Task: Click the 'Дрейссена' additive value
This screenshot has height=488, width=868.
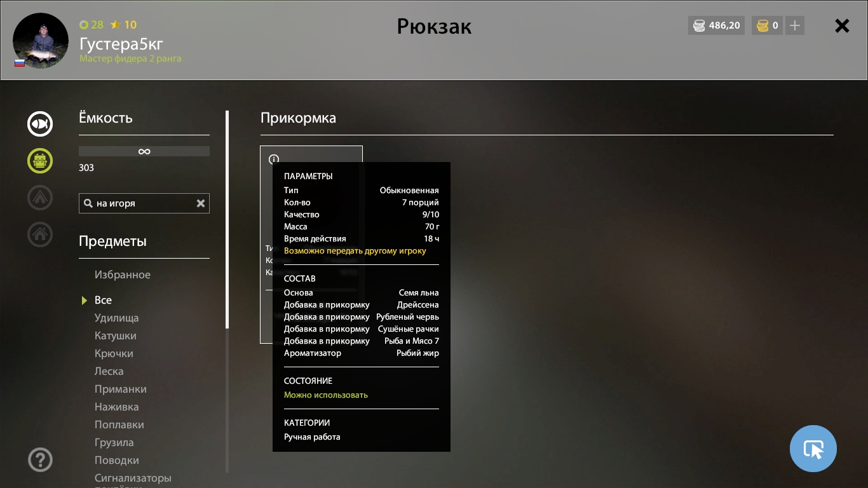Action: pos(418,305)
